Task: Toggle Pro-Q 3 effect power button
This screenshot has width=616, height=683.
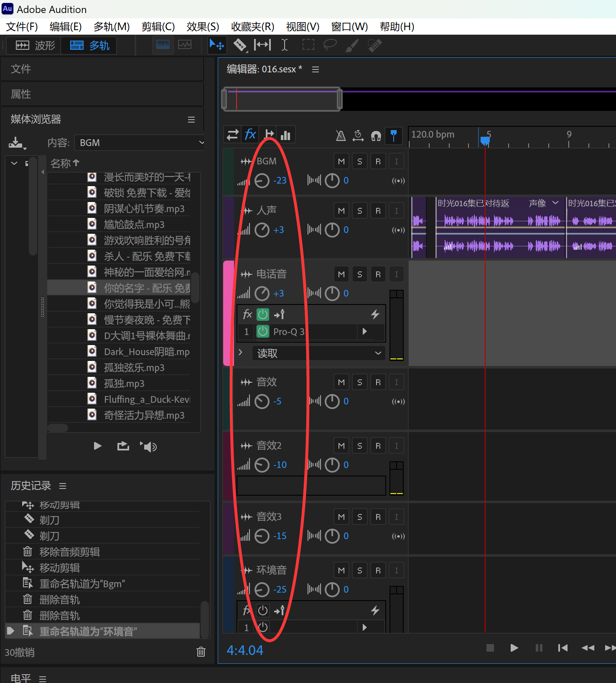Action: click(x=262, y=332)
